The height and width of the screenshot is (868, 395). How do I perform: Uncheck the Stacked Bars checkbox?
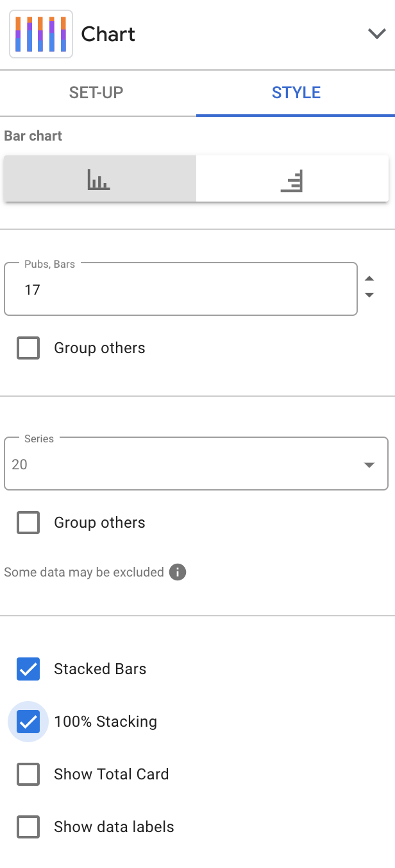[28, 669]
